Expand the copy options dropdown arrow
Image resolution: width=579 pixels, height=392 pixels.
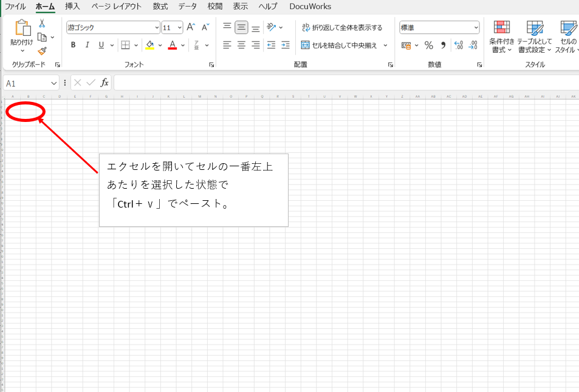tap(52, 37)
